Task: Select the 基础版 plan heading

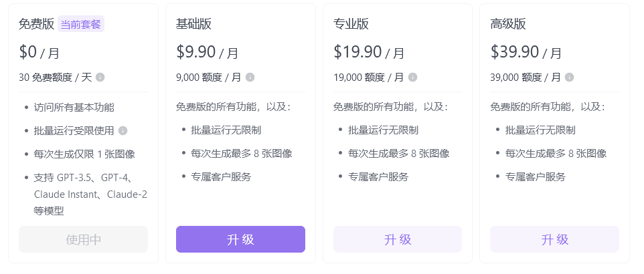Action: [x=193, y=24]
